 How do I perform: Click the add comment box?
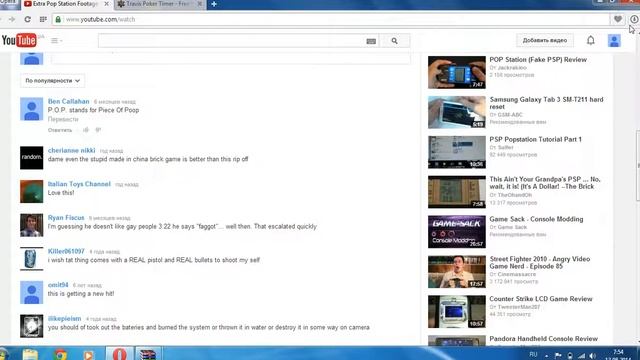[x=231, y=59]
